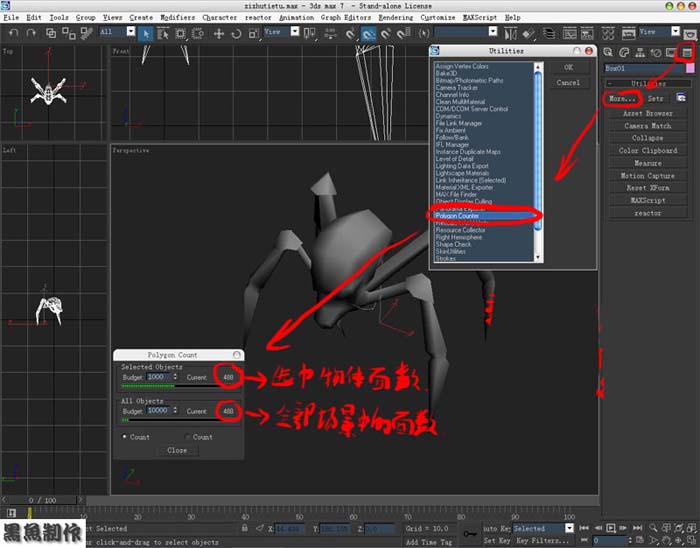Click the big key Set Keys icon
The height and width of the screenshot is (548, 700).
click(470, 534)
